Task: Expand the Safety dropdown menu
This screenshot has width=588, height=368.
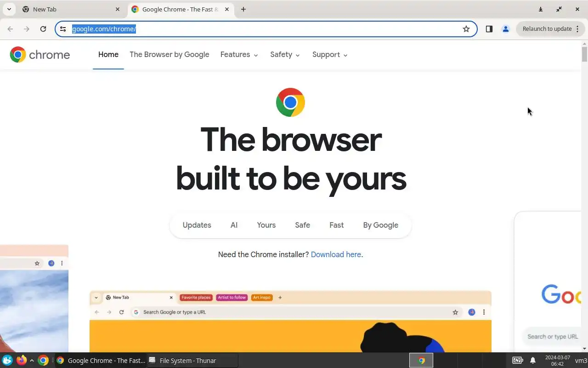Action: pos(285,55)
